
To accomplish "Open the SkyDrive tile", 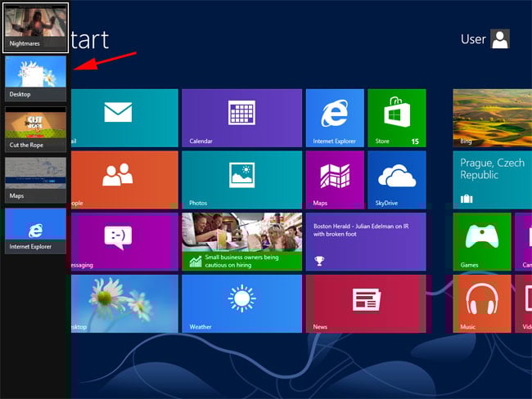I will tap(397, 180).
